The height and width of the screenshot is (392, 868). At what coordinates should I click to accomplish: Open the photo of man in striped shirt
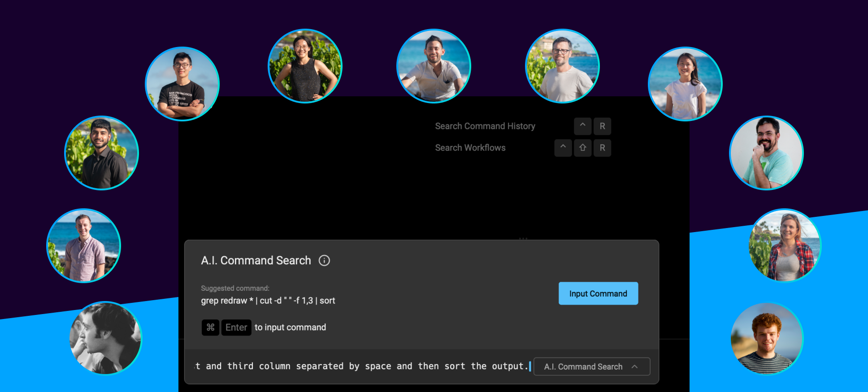(767, 339)
